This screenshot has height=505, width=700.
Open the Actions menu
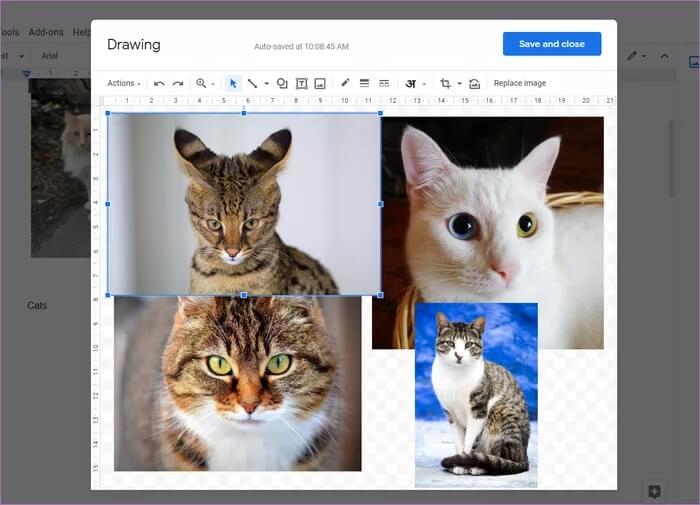tap(124, 83)
